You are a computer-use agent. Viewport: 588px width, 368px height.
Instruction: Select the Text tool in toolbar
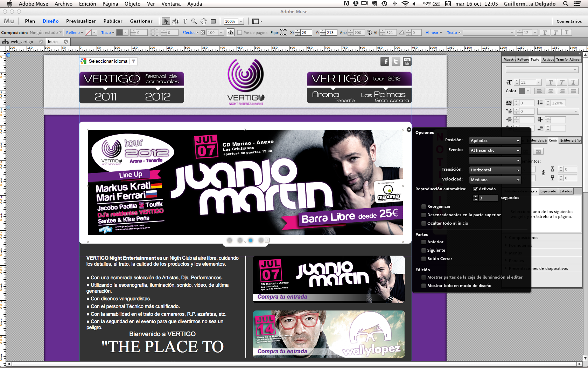tap(185, 21)
